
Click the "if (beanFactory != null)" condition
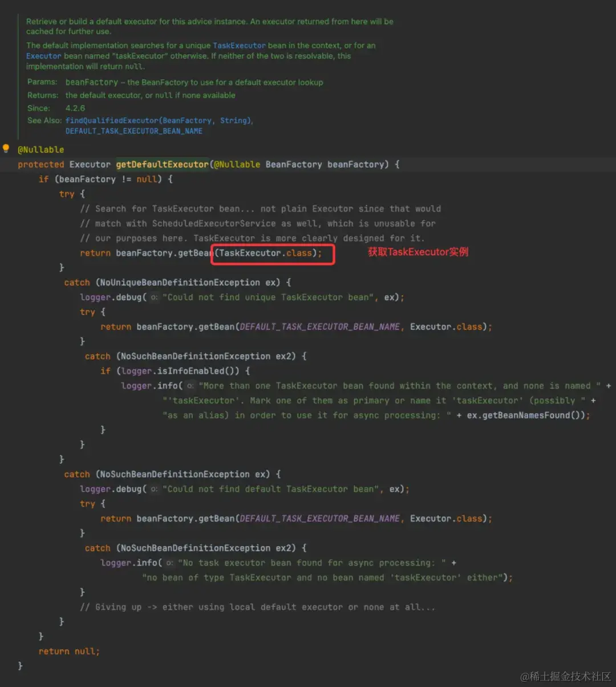coord(106,179)
